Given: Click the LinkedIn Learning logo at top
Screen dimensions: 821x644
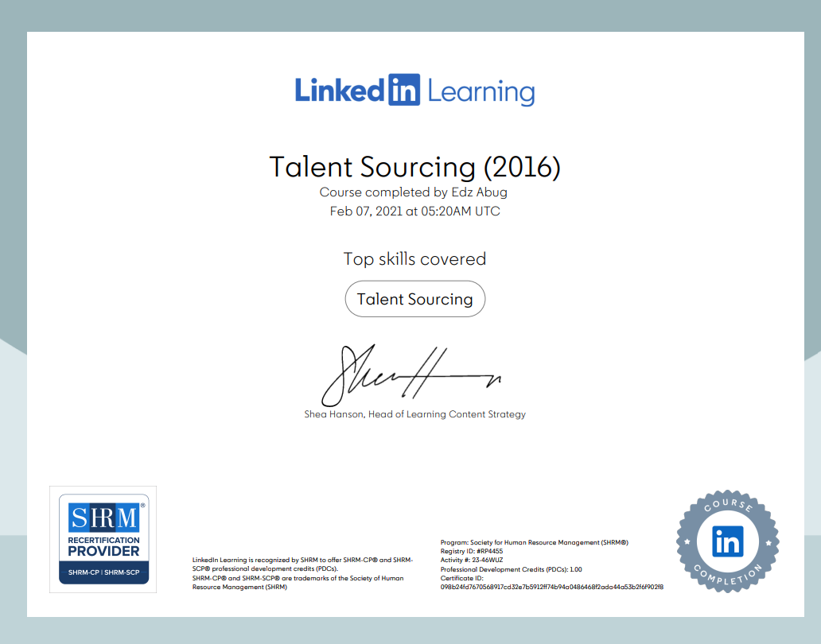Looking at the screenshot, I should 414,91.
